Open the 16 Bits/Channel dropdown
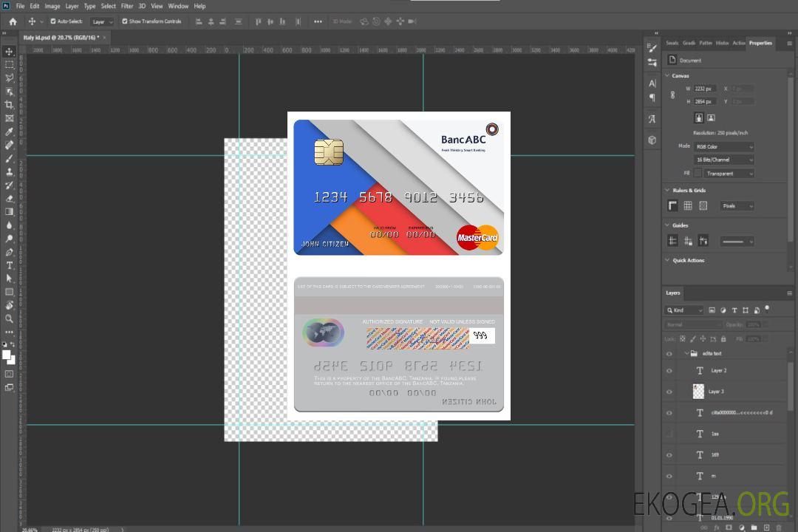Screen dimensions: 798x532 [x=723, y=160]
